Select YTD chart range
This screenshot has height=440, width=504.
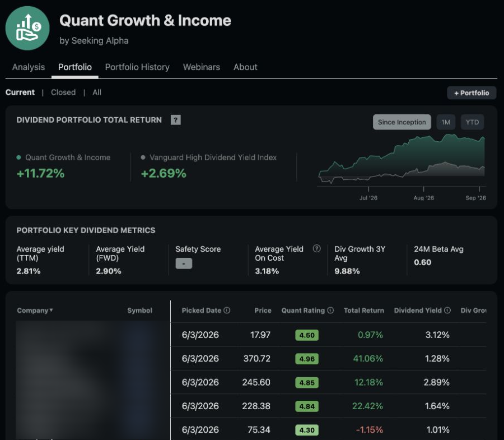click(472, 122)
